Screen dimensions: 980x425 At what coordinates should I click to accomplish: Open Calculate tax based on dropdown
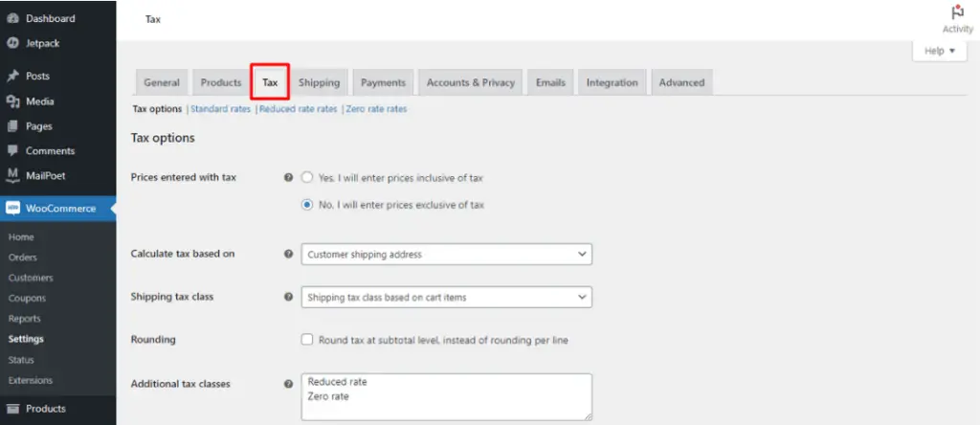click(446, 255)
